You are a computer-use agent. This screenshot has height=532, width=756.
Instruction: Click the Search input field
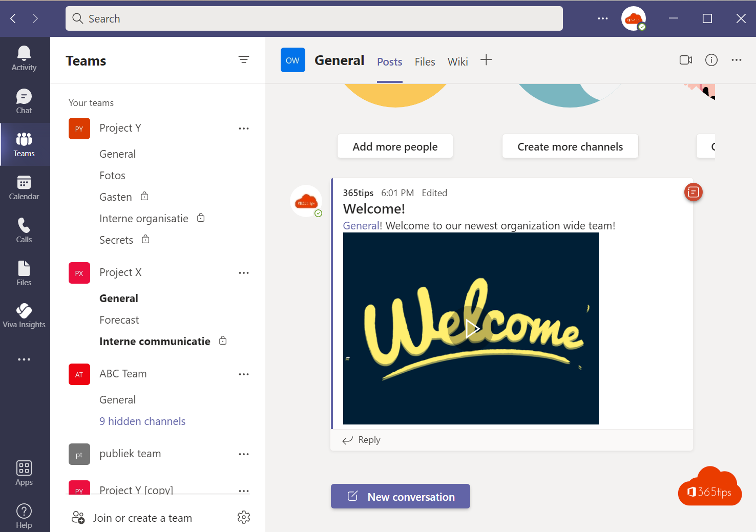click(314, 19)
